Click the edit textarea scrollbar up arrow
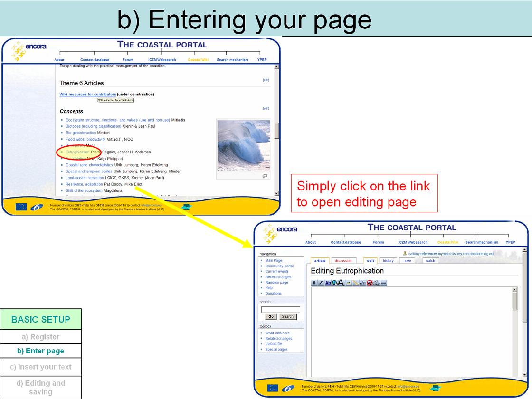Image resolution: width=532 pixels, height=399 pixels. 514,289
